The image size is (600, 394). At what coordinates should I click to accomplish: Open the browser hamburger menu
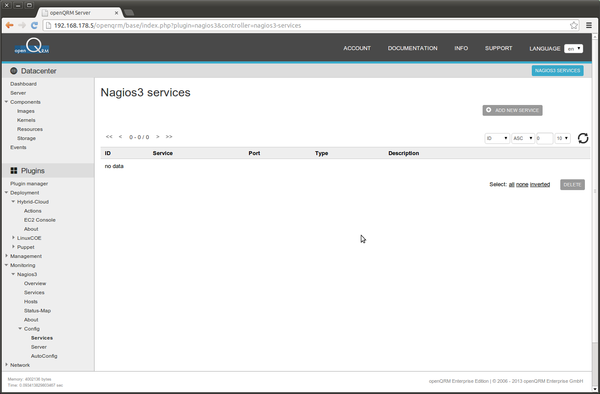(x=589, y=25)
